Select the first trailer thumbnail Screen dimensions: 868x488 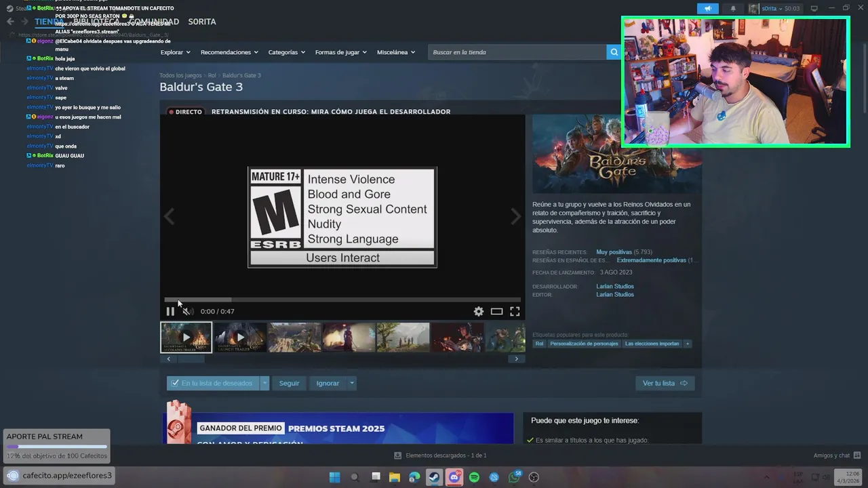click(186, 337)
